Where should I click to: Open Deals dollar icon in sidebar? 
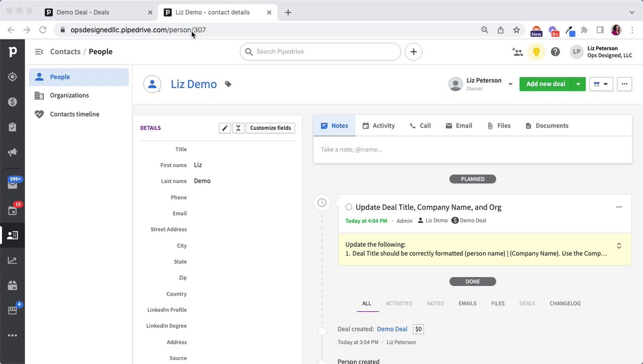13,102
